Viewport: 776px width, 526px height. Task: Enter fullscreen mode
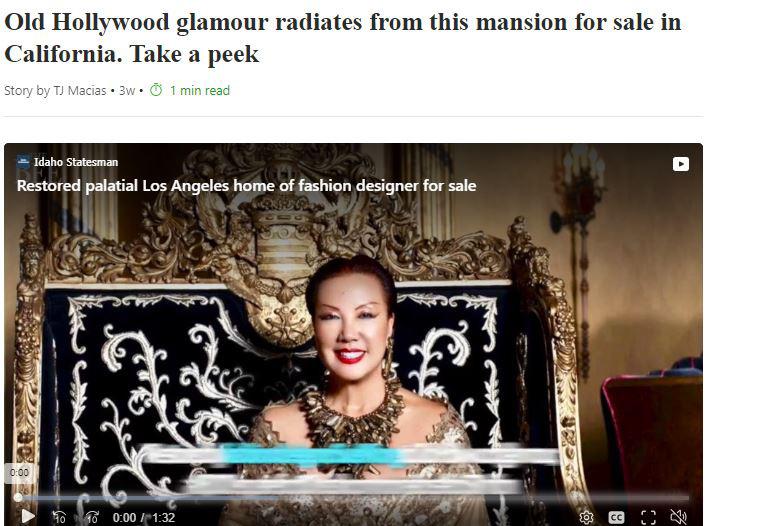click(x=648, y=517)
